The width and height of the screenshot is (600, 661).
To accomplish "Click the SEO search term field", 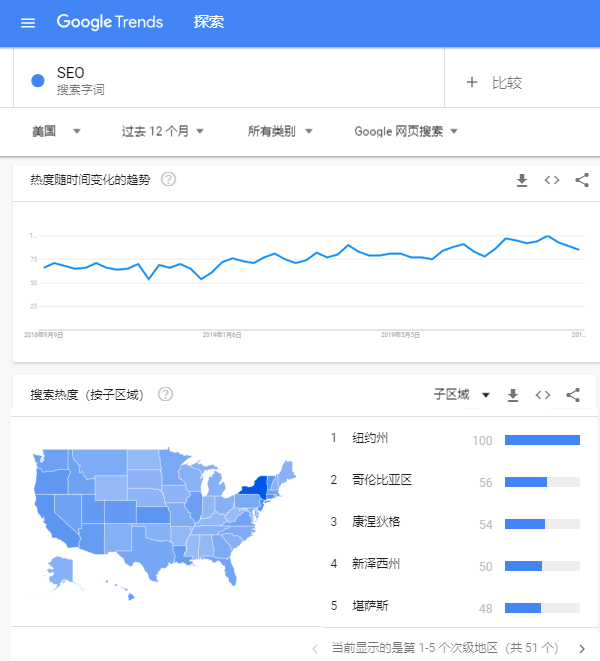I will coord(229,78).
